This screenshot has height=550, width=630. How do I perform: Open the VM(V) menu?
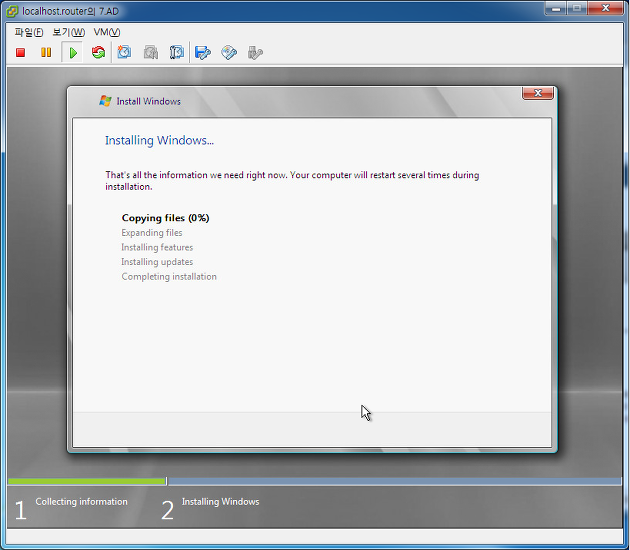point(107,32)
